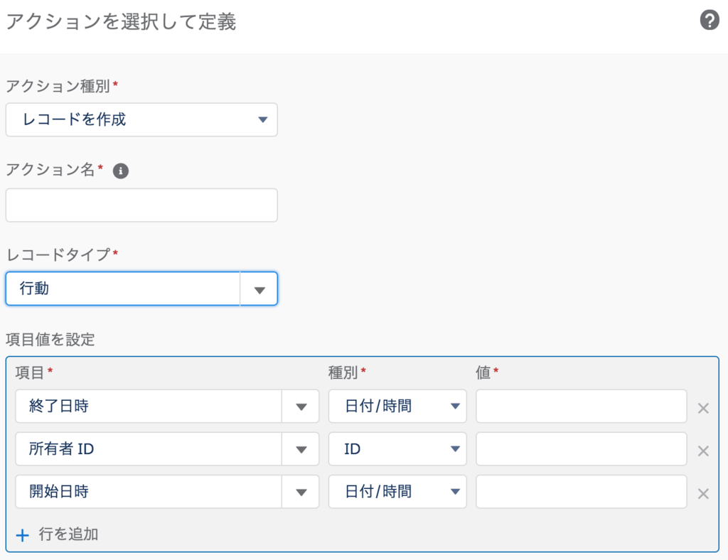Click the 項目 column header

(30, 372)
